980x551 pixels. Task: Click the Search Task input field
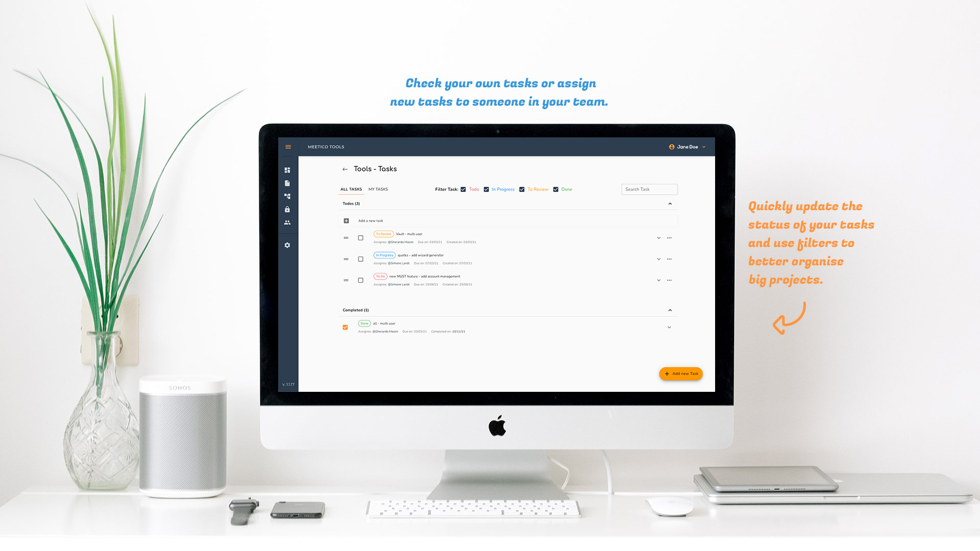click(650, 189)
